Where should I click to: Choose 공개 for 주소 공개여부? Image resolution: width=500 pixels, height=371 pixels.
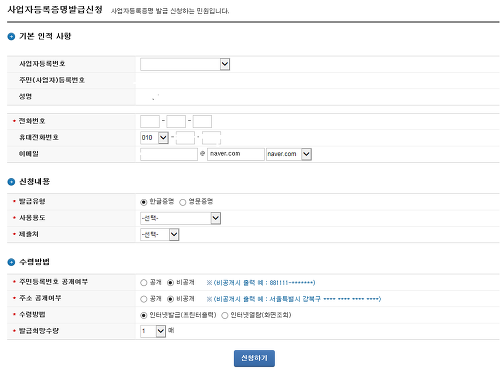tap(144, 299)
